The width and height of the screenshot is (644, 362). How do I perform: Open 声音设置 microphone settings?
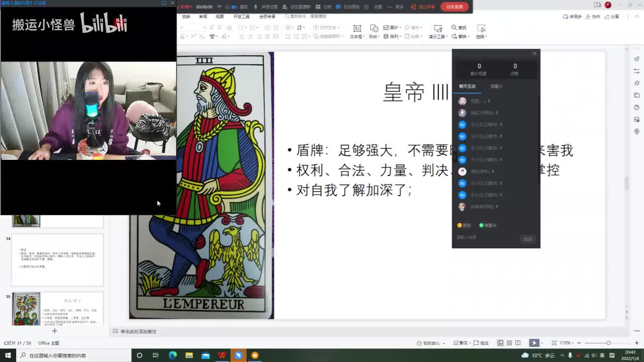(x=266, y=7)
